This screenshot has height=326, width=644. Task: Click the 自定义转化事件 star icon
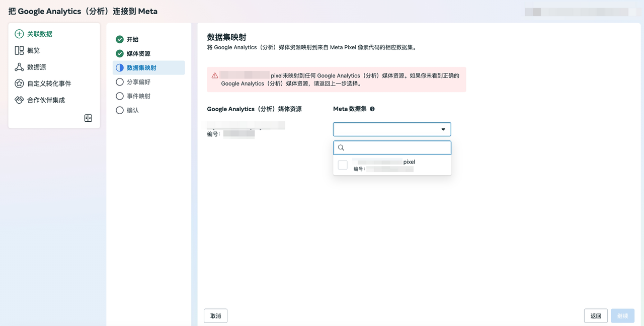(x=19, y=84)
